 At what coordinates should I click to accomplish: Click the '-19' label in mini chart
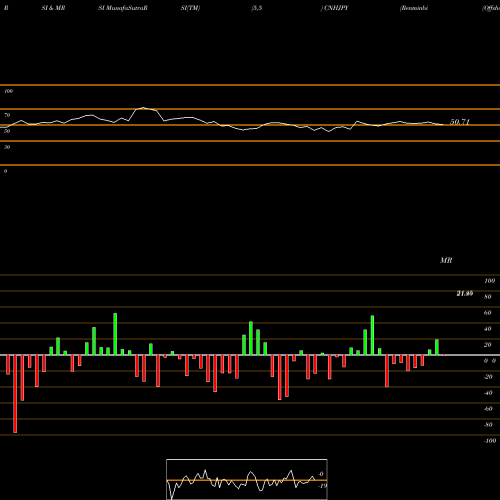click(x=322, y=486)
